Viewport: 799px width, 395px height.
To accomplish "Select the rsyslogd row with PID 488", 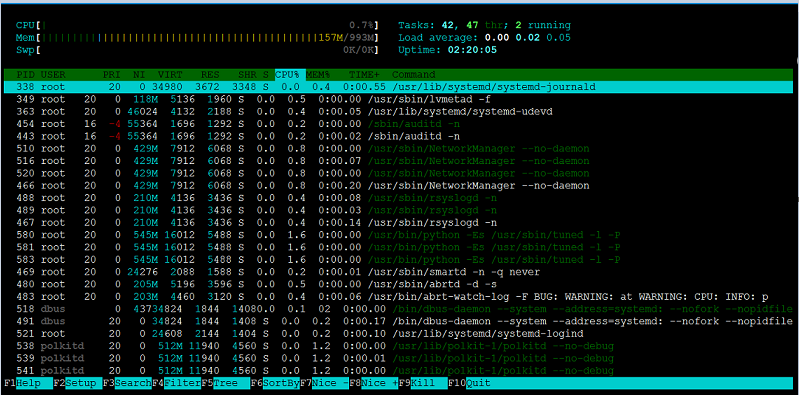I will 399,198.
